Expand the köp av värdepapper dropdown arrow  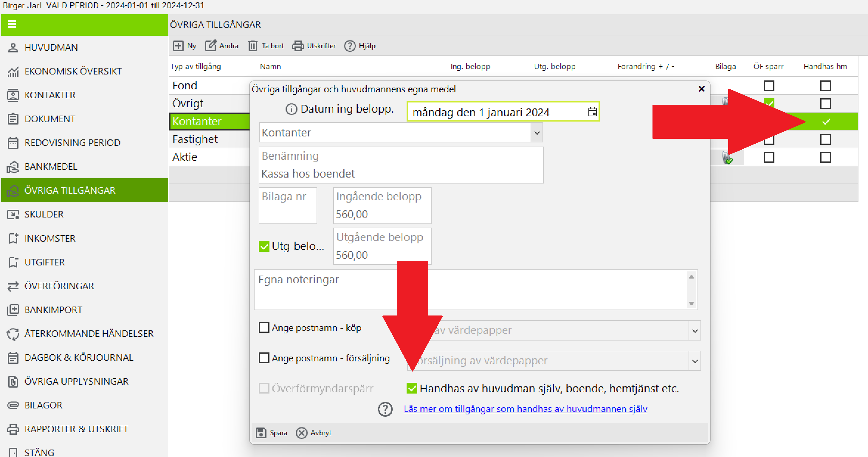695,330
